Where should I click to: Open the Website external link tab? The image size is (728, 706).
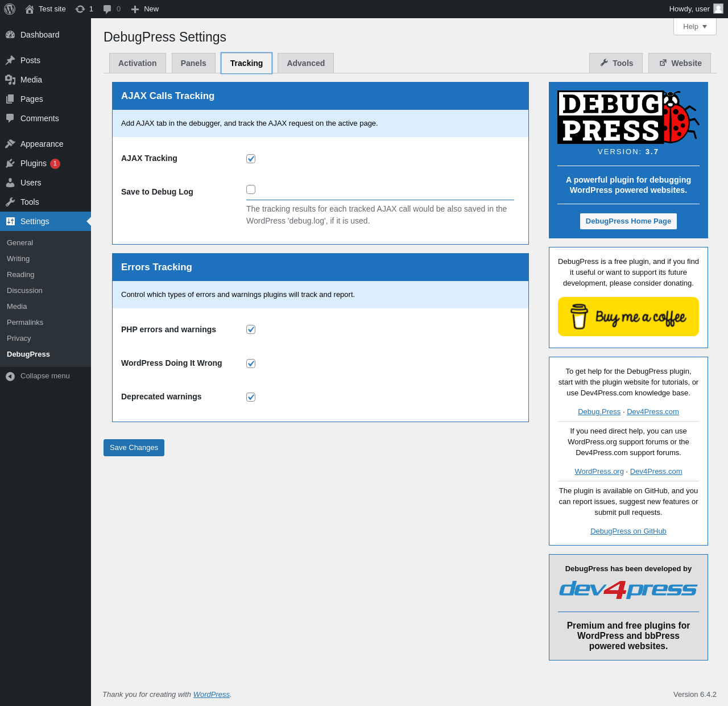pos(680,63)
